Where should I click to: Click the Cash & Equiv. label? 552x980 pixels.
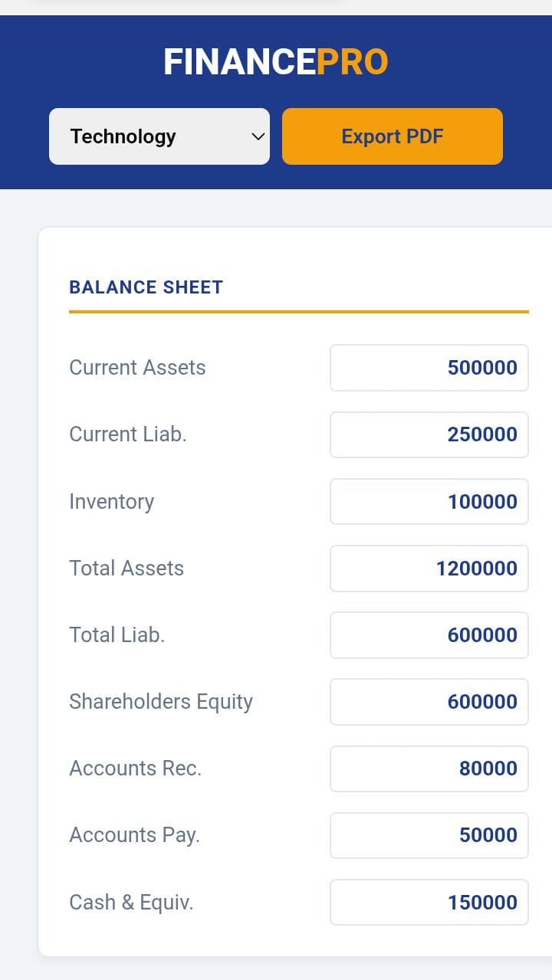click(131, 903)
